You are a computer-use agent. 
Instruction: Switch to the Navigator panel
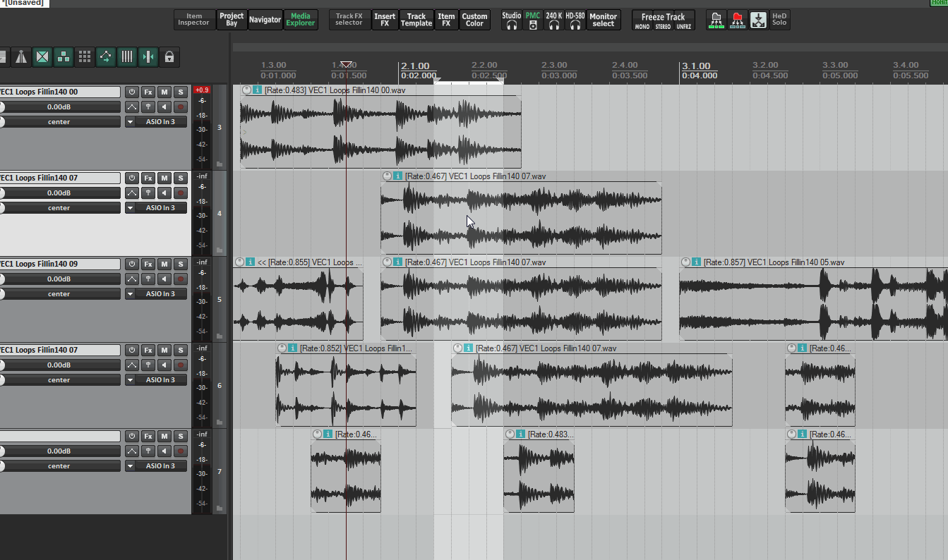point(265,20)
